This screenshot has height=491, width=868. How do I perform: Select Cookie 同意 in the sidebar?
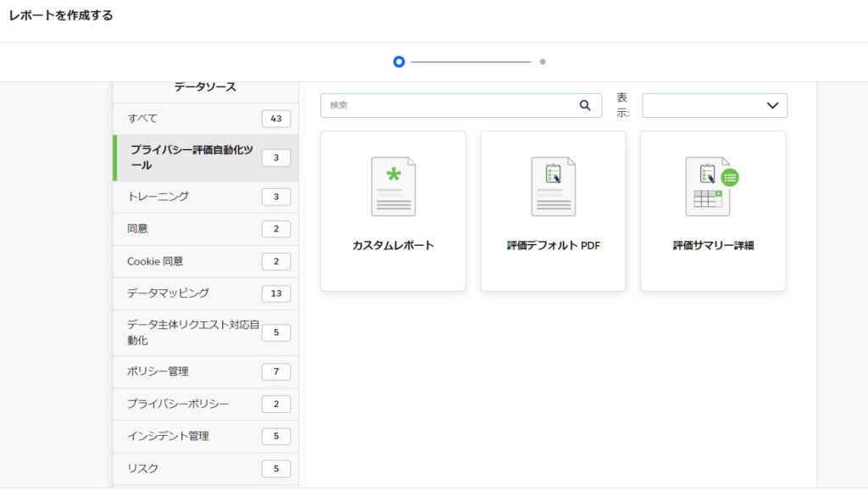pyautogui.click(x=205, y=261)
